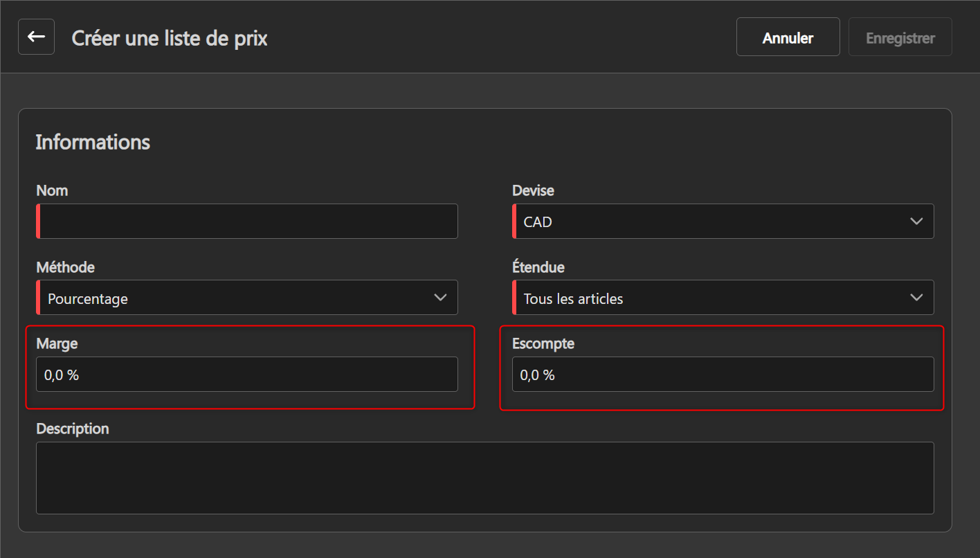Click the 'Créer une liste de prix' title
The image size is (980, 558).
click(170, 38)
